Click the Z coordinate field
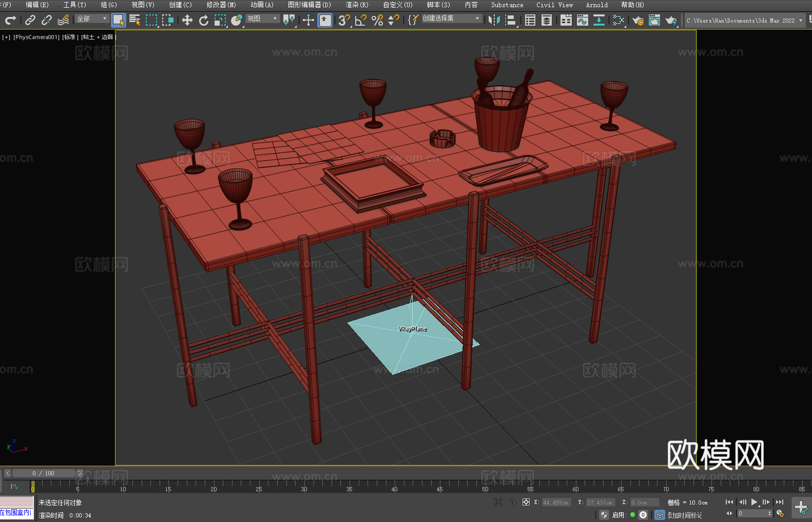Screen dimensions: 812x522 coord(645,502)
